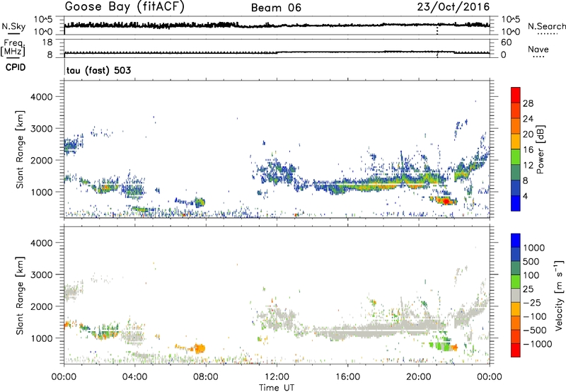This screenshot has height=392, width=566.
Task: Select the "CPID" row label
Action: coord(16,67)
